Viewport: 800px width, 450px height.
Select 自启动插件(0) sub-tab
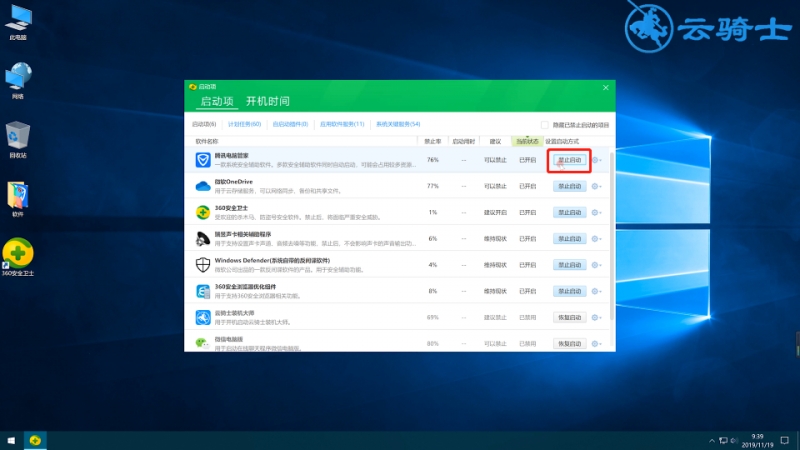pos(290,124)
